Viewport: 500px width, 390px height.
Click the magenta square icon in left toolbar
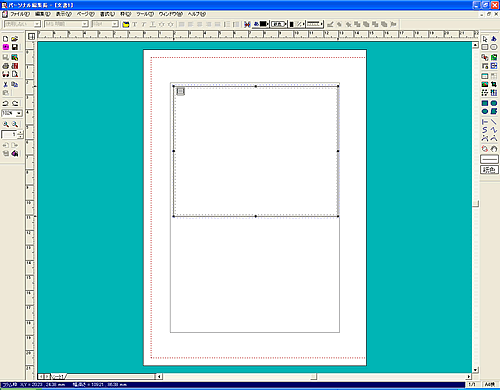[5, 47]
